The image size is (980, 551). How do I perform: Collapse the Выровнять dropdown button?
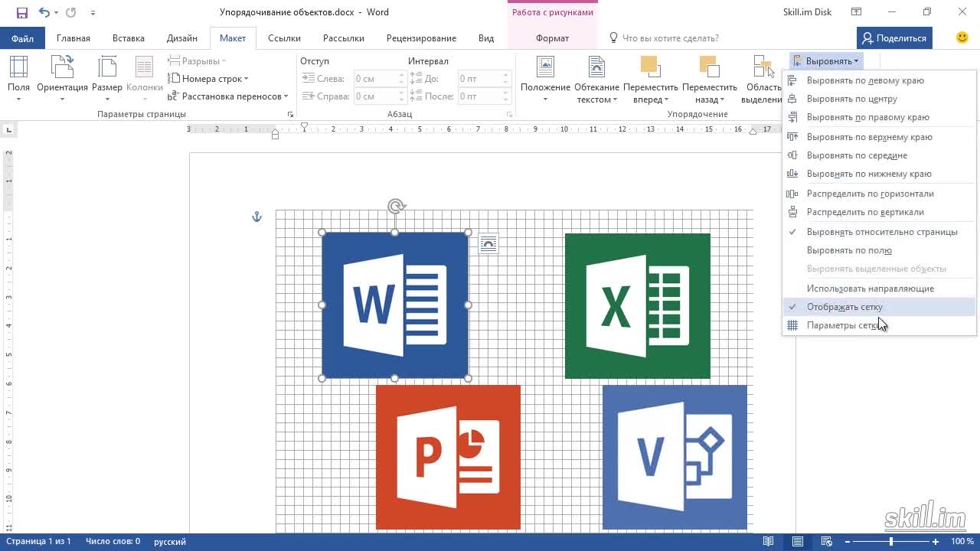pos(826,60)
